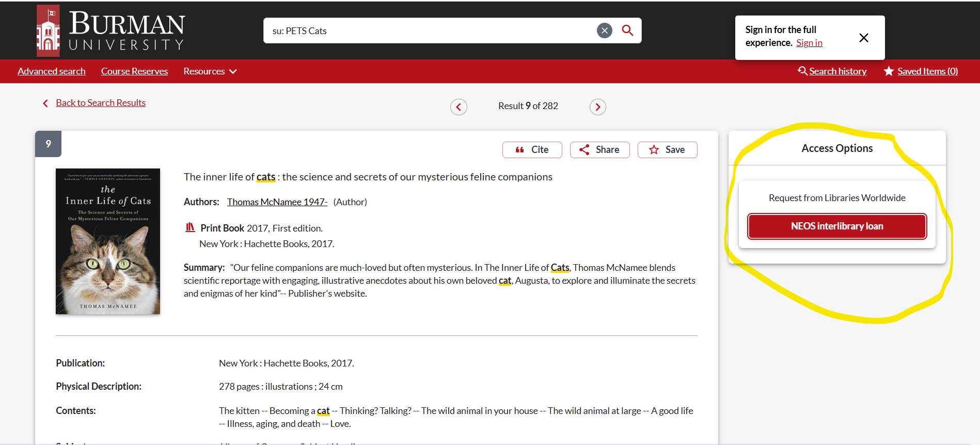Return using Back to Search Results
The height and width of the screenshot is (445, 980).
pyautogui.click(x=100, y=103)
